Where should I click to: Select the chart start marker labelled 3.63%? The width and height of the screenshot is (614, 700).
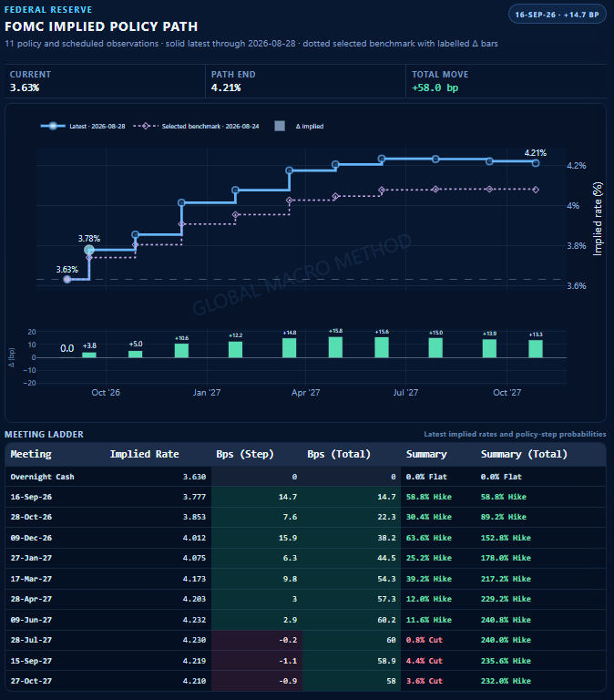(x=67, y=280)
